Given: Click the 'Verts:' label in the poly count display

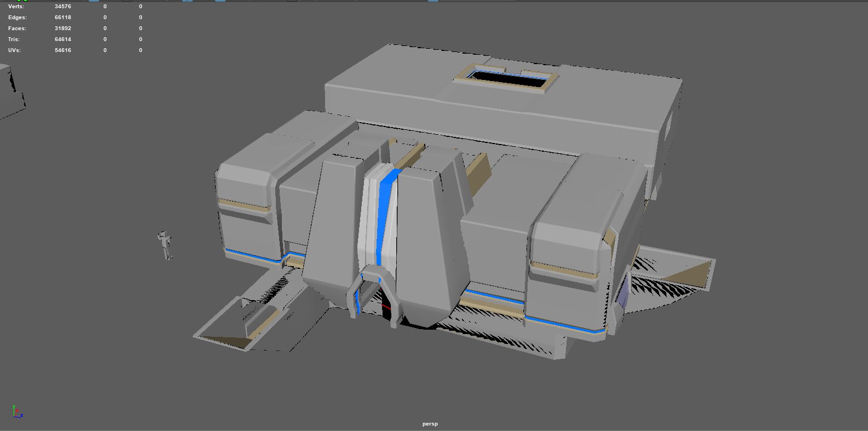Looking at the screenshot, I should (16, 7).
